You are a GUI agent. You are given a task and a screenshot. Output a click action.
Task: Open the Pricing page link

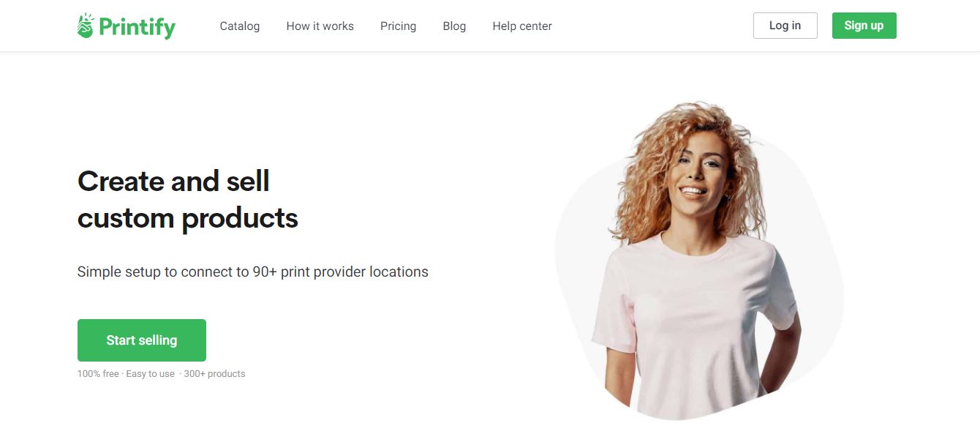click(x=398, y=26)
